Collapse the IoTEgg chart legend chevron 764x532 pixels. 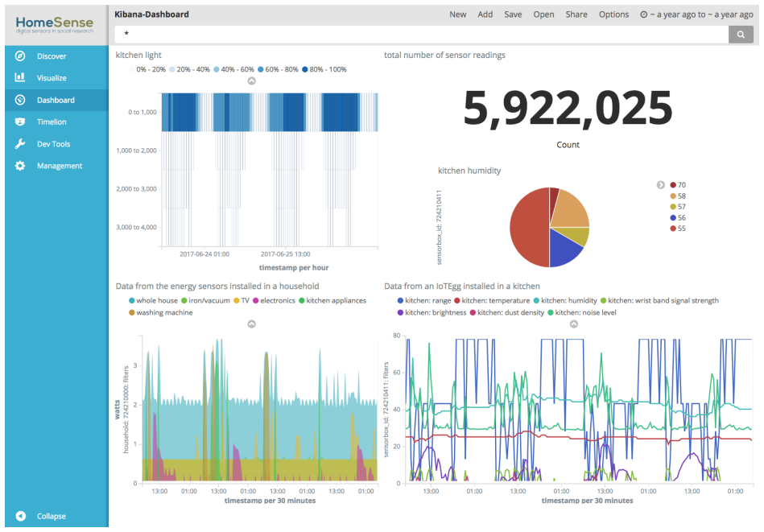pyautogui.click(x=574, y=324)
